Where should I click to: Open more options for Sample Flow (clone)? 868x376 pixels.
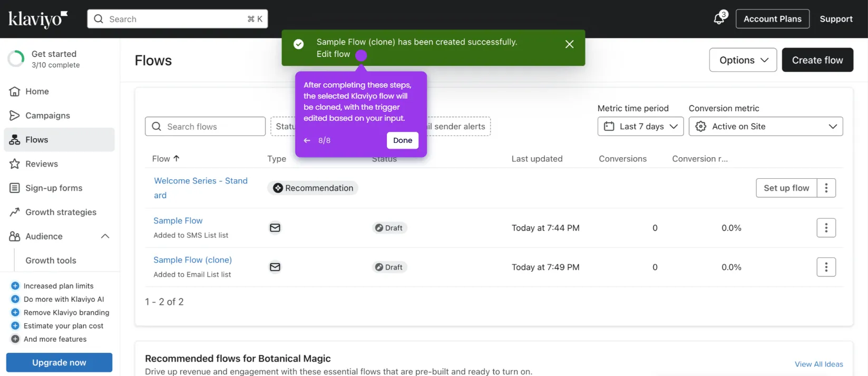point(826,267)
